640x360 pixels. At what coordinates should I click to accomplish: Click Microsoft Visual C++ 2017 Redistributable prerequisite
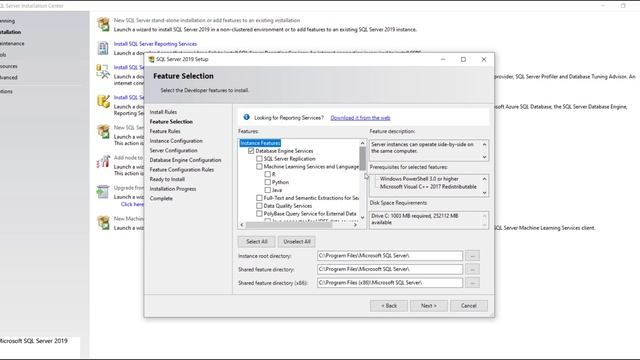[x=428, y=187]
